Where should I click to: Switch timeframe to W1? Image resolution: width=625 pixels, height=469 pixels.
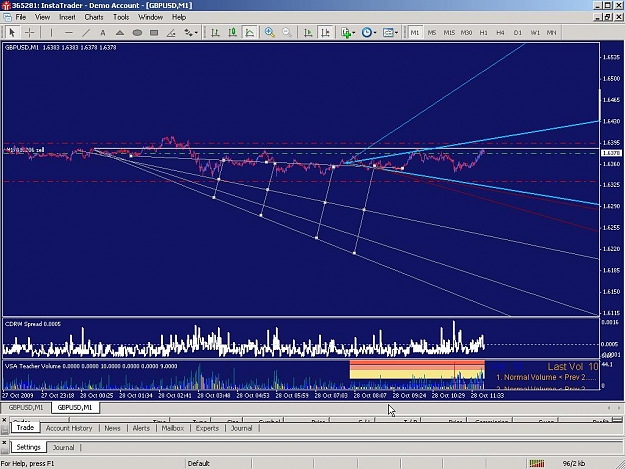tap(535, 33)
